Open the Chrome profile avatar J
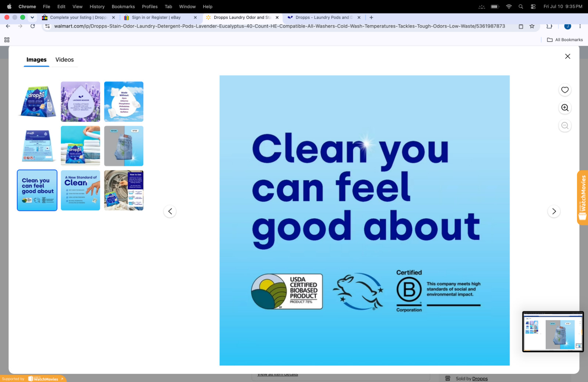Screen dimensions: 588x382 coord(567,26)
